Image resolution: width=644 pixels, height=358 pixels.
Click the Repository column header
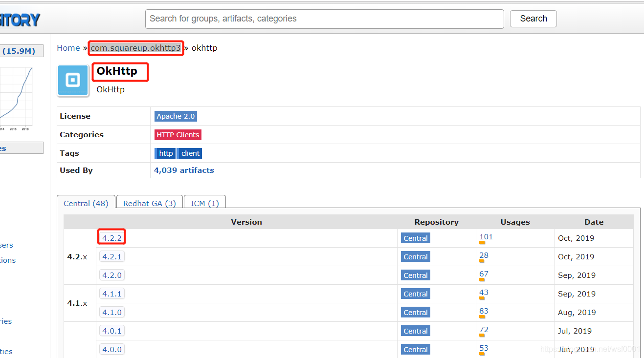click(x=436, y=222)
